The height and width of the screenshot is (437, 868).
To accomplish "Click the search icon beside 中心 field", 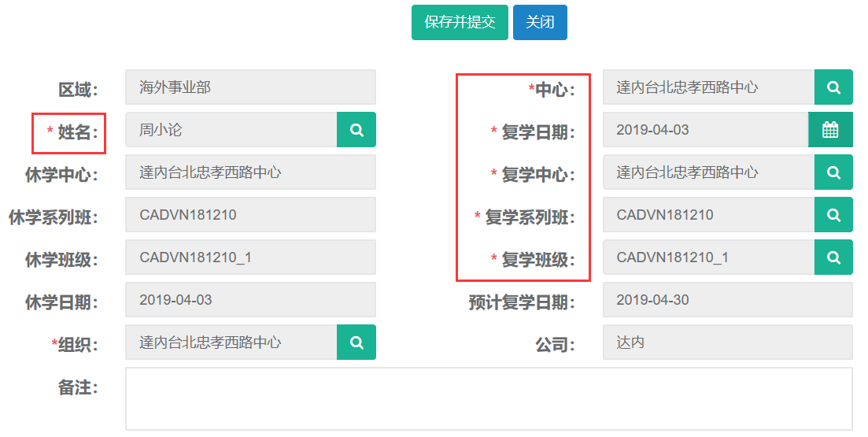I will pyautogui.click(x=833, y=87).
